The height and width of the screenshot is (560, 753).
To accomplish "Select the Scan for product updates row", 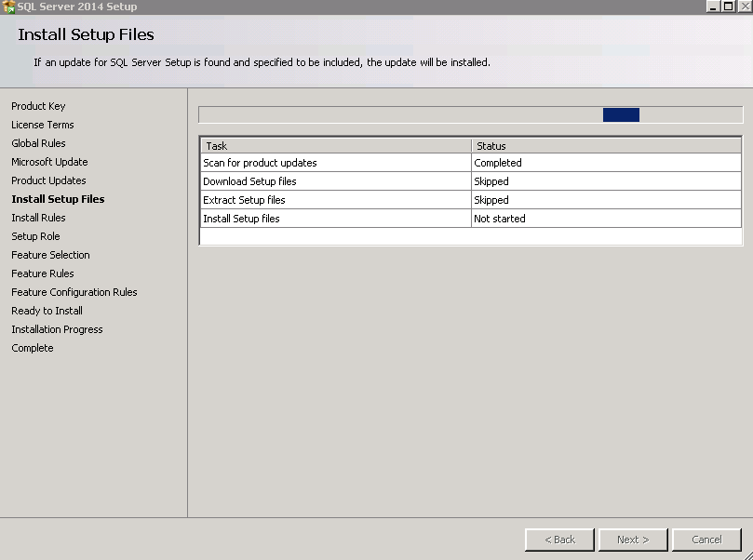I will (471, 163).
